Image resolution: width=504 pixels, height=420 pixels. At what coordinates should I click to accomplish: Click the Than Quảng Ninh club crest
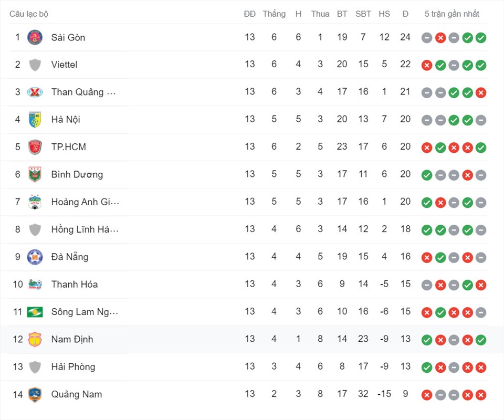point(35,92)
